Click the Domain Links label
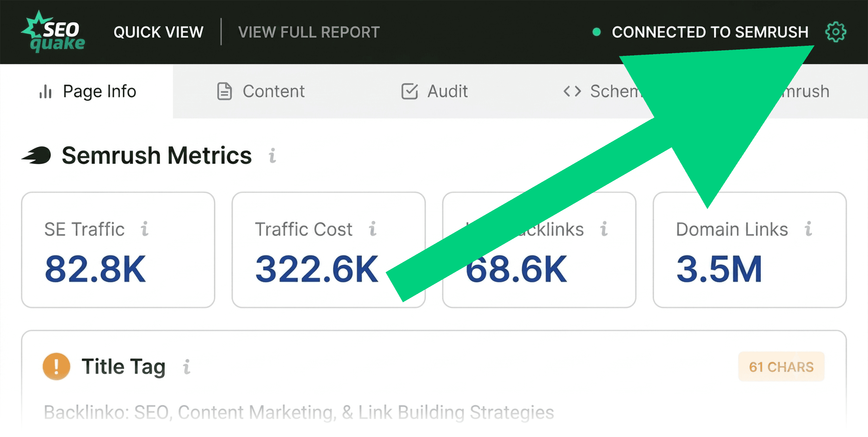The width and height of the screenshot is (868, 437). [732, 229]
